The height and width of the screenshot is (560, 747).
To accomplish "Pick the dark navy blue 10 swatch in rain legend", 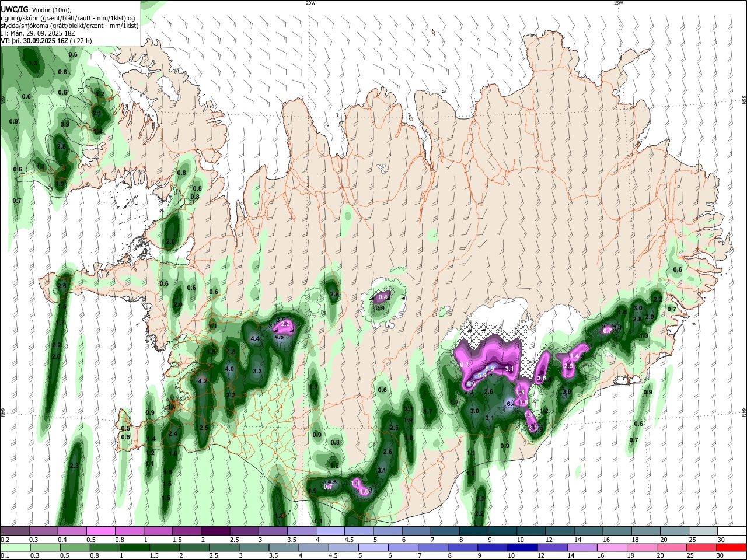I will 521,548.
